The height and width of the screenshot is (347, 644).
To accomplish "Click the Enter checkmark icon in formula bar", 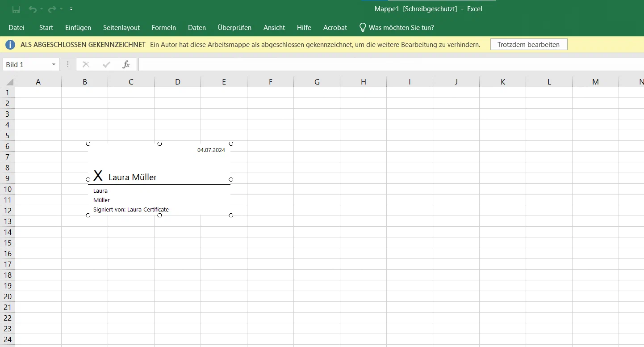I will [x=106, y=64].
